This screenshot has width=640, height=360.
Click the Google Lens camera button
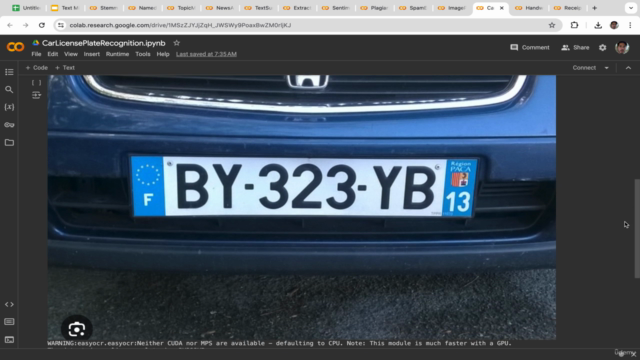click(x=77, y=329)
